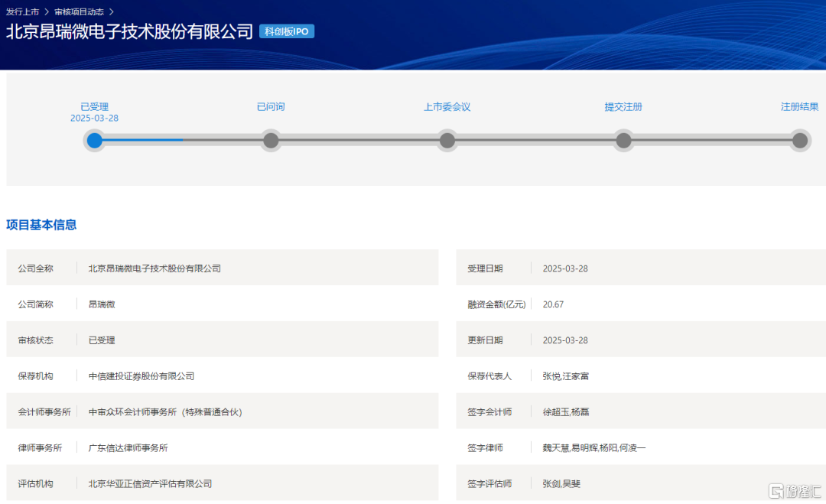Click the page title 北京昂瑞微电子技术股份有限公司

pyautogui.click(x=129, y=31)
